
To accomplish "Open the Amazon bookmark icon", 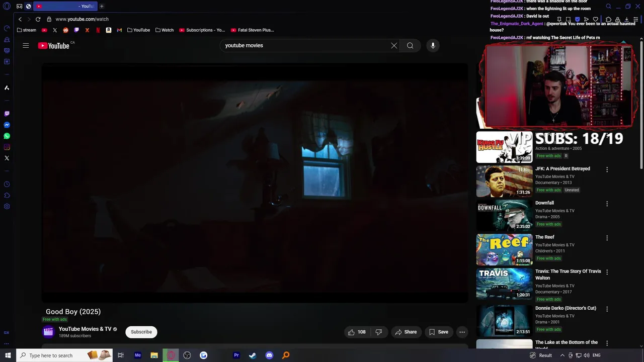I will coord(108,30).
